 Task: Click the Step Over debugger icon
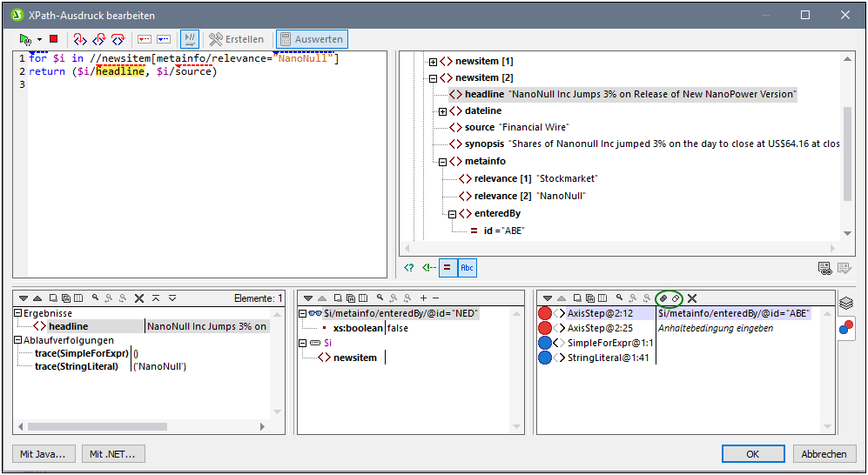coord(99,39)
